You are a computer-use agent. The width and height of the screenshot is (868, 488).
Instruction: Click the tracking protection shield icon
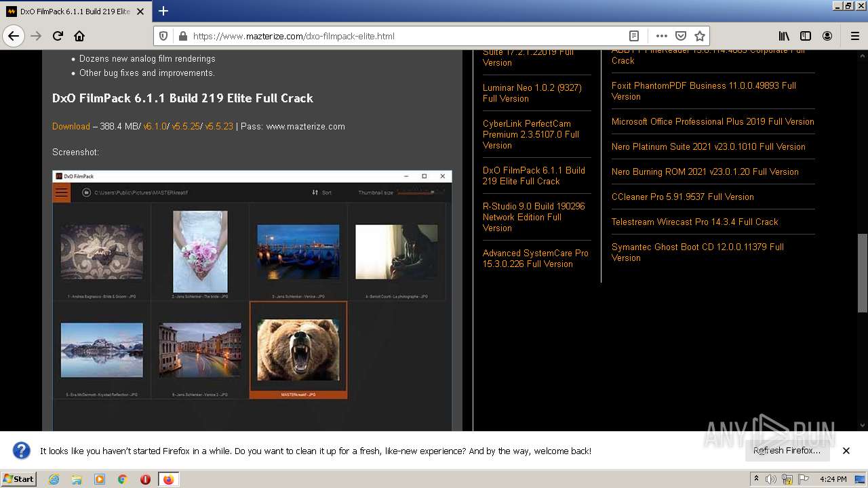pos(163,36)
